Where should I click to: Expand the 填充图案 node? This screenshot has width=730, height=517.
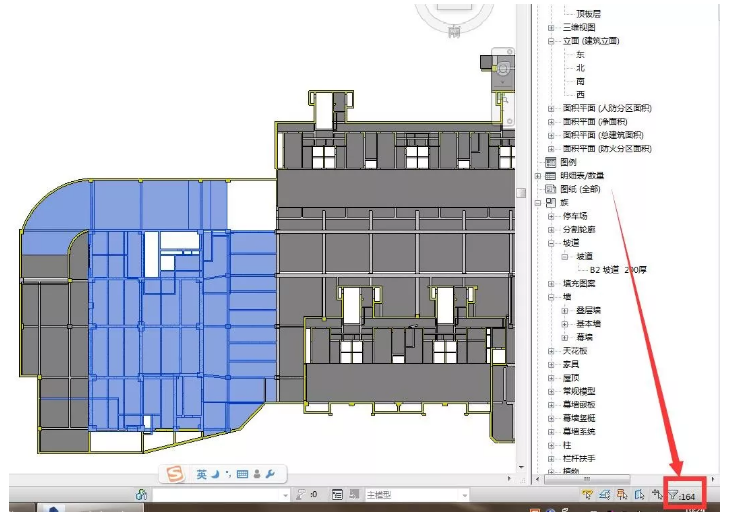click(551, 284)
